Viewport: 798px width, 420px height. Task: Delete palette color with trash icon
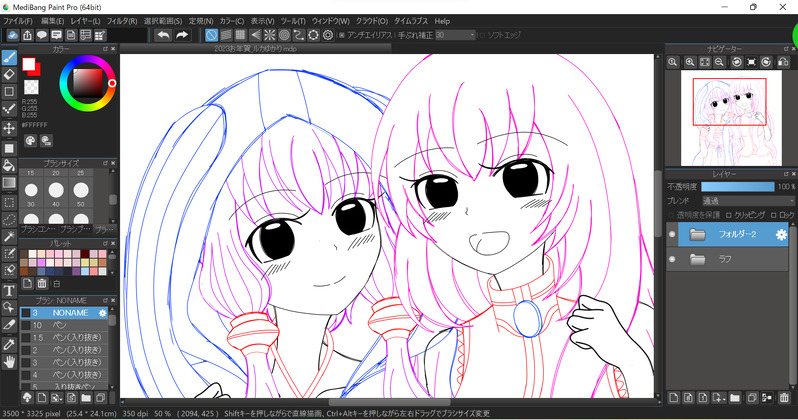tap(42, 284)
